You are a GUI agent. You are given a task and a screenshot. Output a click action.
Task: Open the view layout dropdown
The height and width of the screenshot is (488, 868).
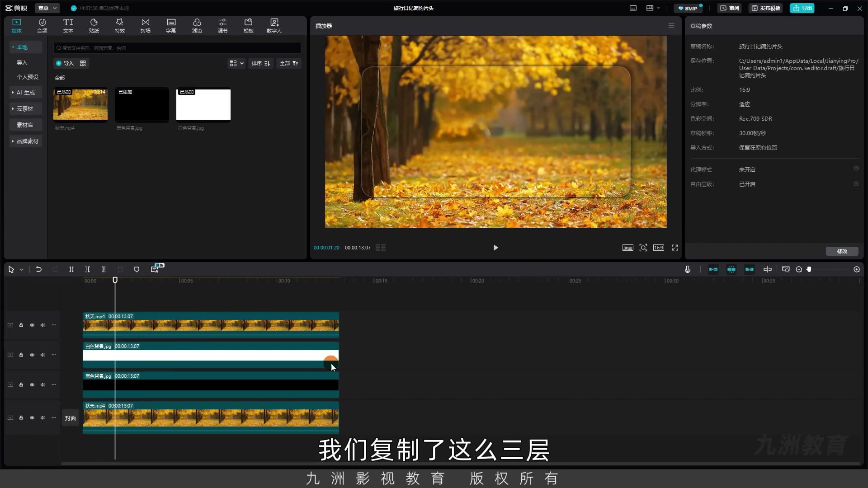click(236, 63)
